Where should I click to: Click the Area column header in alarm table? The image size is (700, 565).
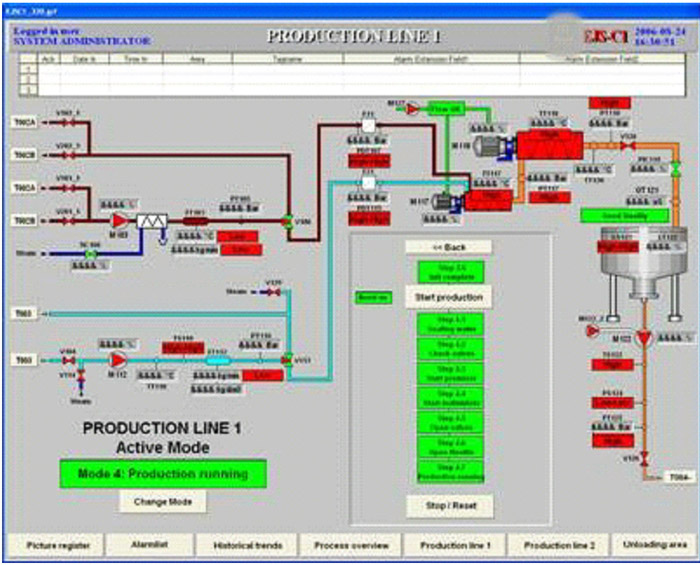(x=197, y=59)
